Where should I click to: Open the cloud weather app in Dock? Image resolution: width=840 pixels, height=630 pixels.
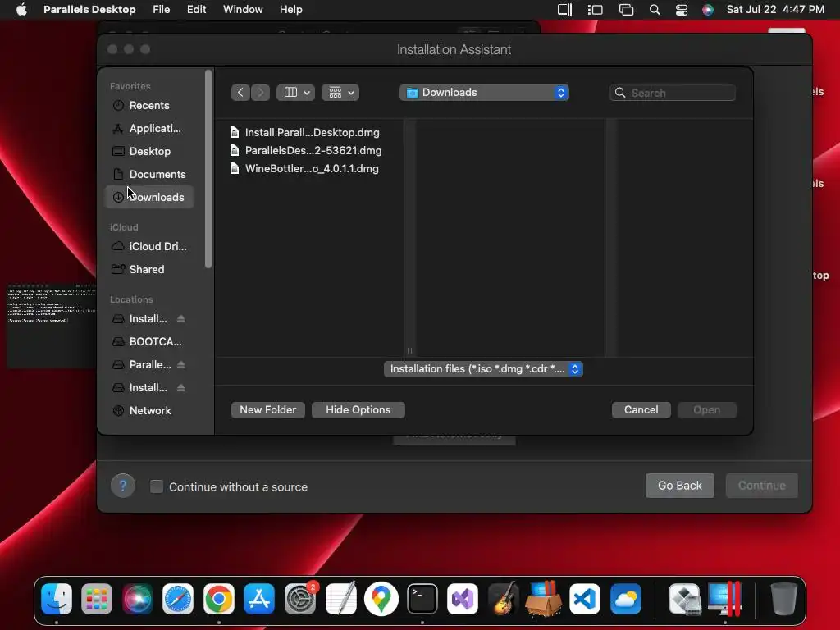[x=625, y=598]
